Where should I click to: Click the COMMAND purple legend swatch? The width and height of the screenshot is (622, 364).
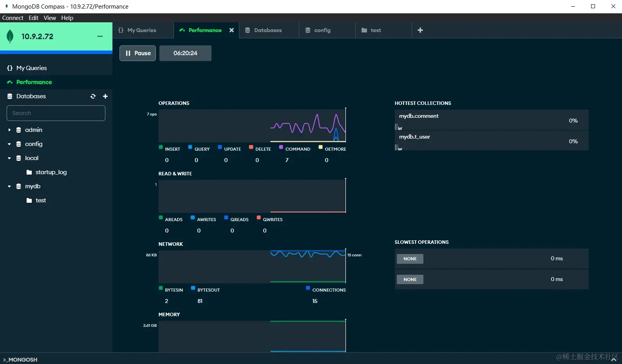(281, 147)
